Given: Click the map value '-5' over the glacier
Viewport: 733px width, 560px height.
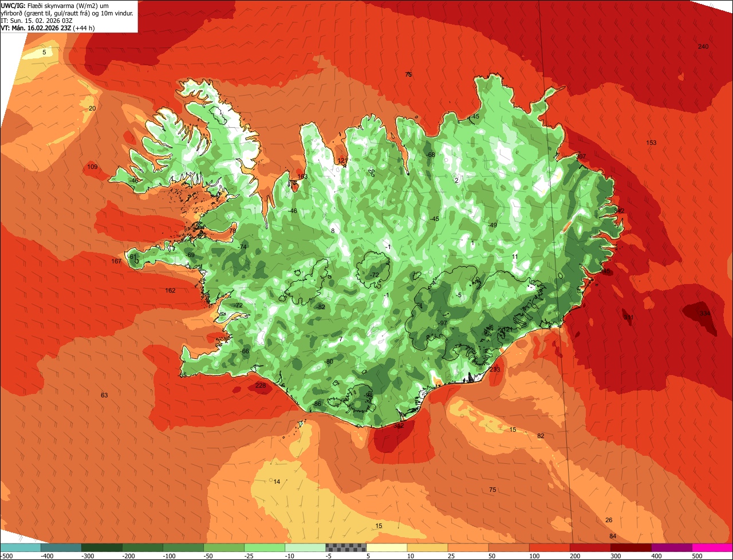Looking at the screenshot, I should (x=459, y=295).
